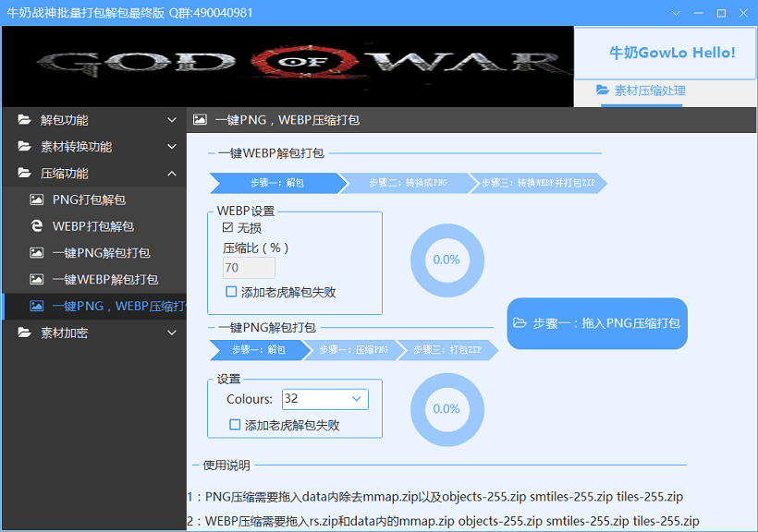This screenshot has width=758, height=532.
Task: Click 步骤三：转换WEBP并打包ZIP step
Action: pos(538,183)
